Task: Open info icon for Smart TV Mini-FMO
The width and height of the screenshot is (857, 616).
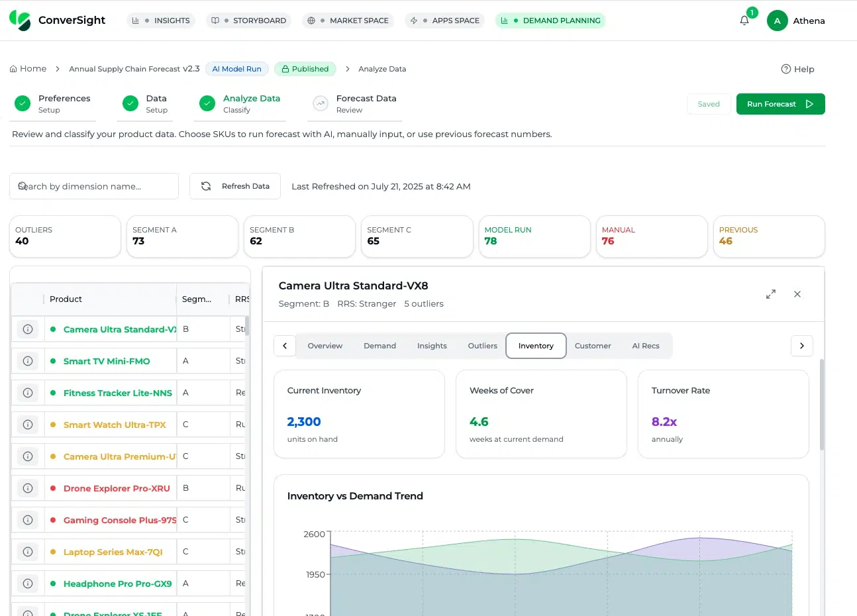Action: 28,361
